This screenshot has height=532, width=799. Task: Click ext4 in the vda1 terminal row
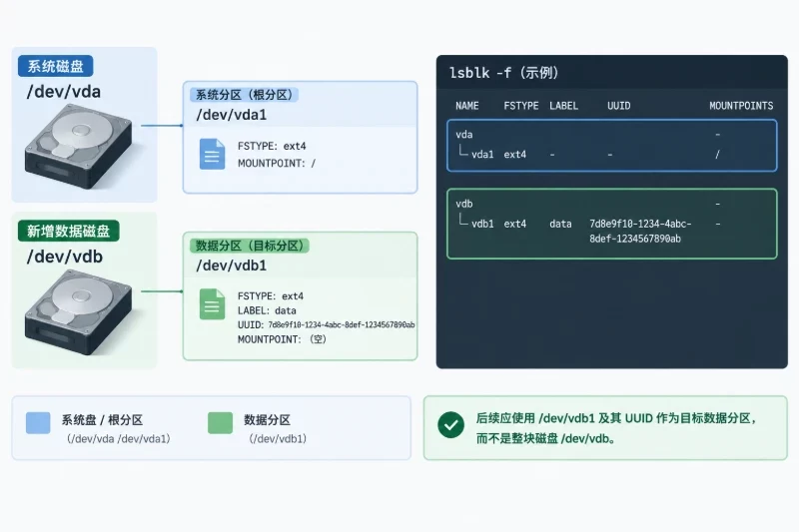coord(515,155)
